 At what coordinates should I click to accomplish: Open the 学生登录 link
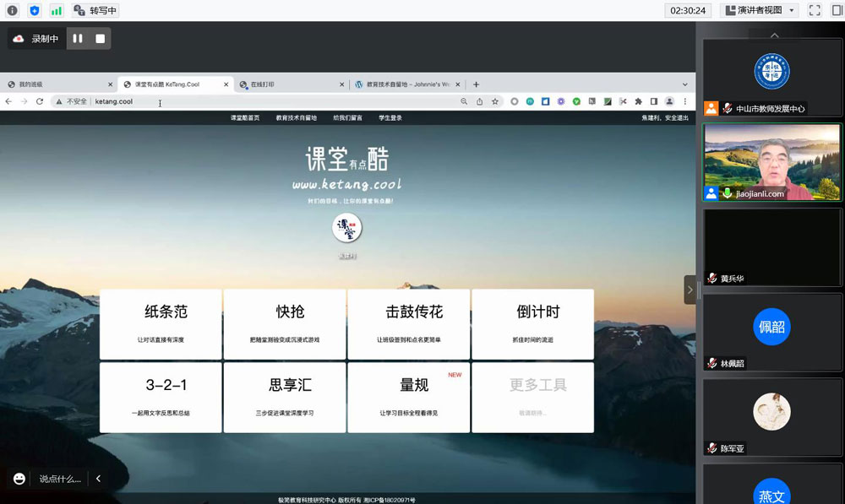[x=389, y=119]
